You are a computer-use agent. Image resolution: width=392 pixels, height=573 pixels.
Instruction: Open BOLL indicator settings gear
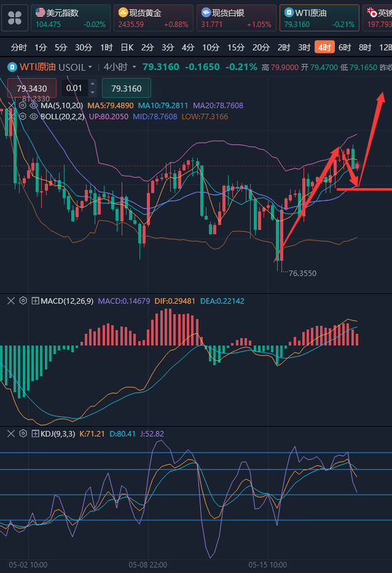pos(23,116)
